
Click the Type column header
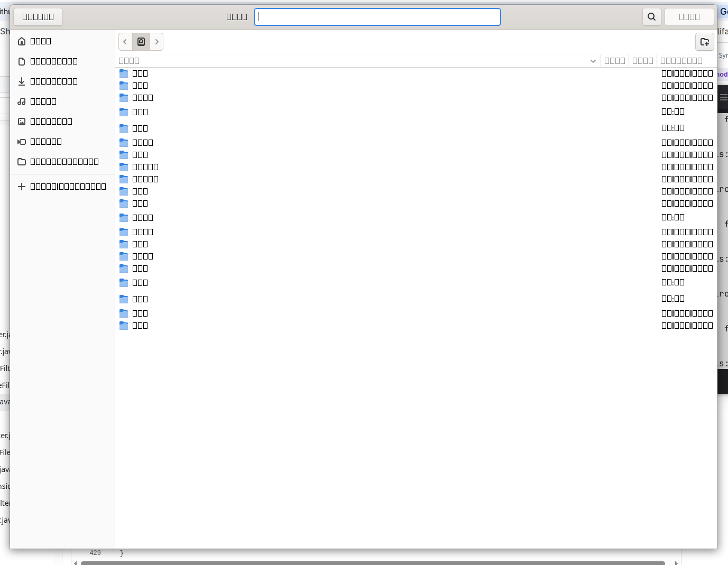tap(642, 61)
